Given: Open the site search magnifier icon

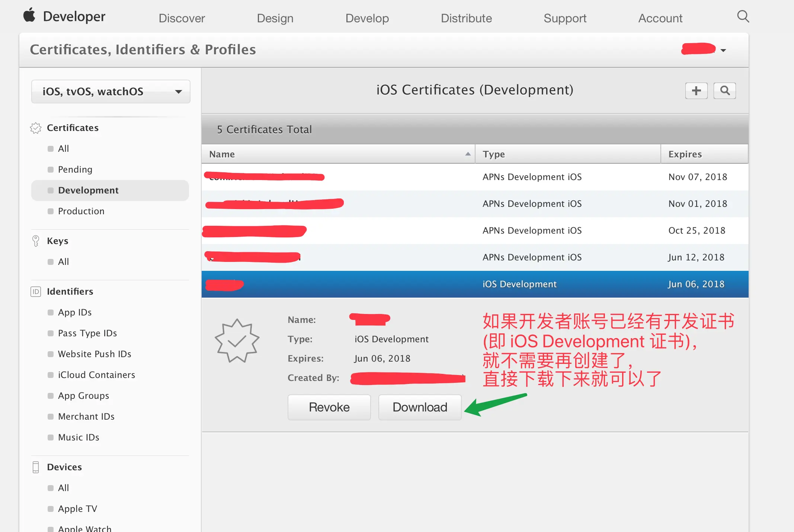Looking at the screenshot, I should pos(743,17).
